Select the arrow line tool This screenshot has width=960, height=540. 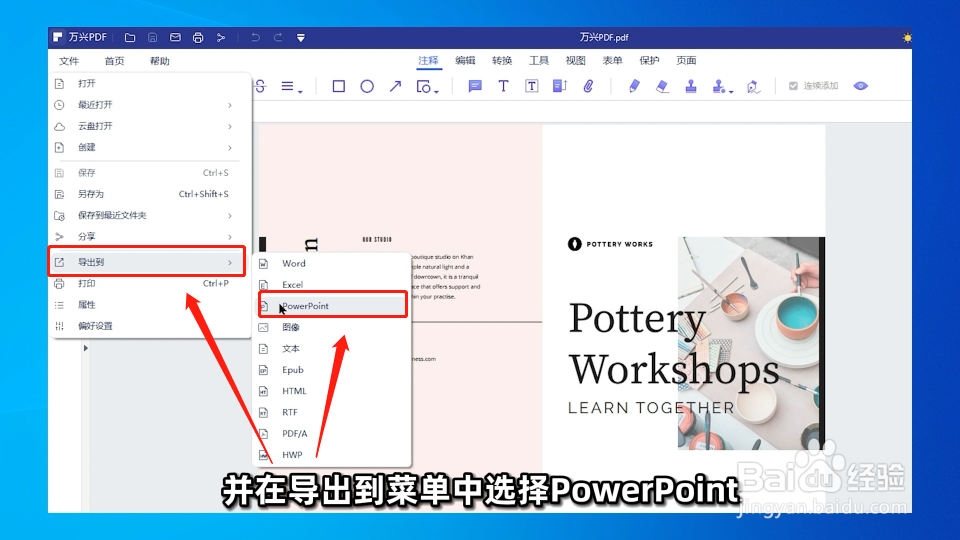pos(396,86)
